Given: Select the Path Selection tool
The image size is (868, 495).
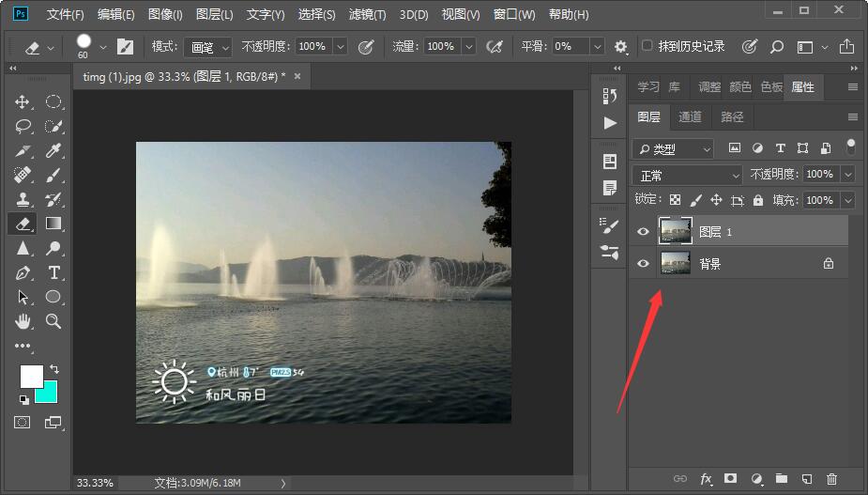Looking at the screenshot, I should coord(23,297).
